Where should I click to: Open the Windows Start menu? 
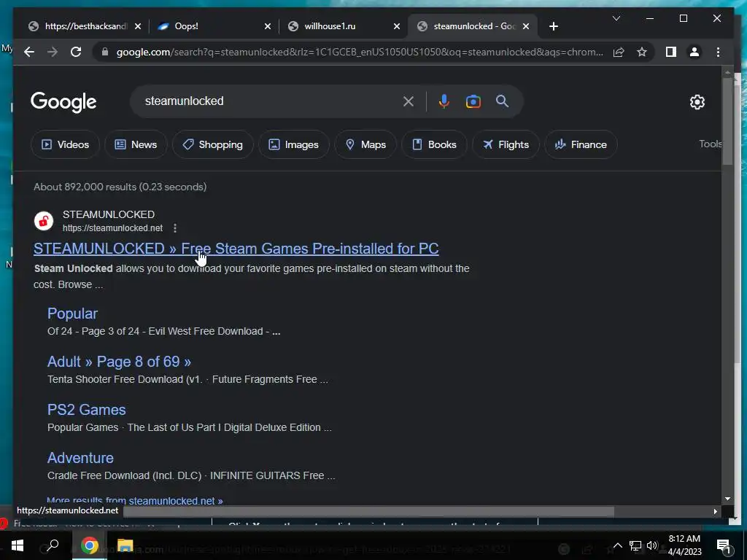coord(18,545)
